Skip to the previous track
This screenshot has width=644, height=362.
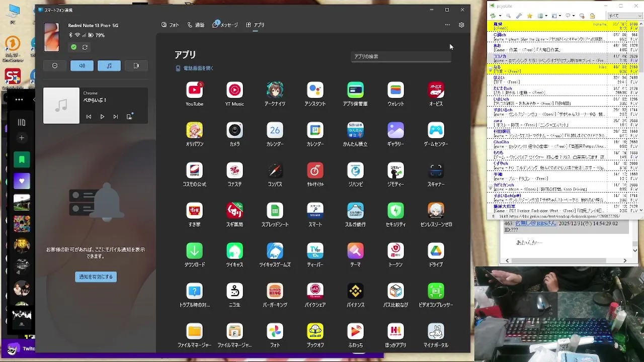click(x=89, y=117)
